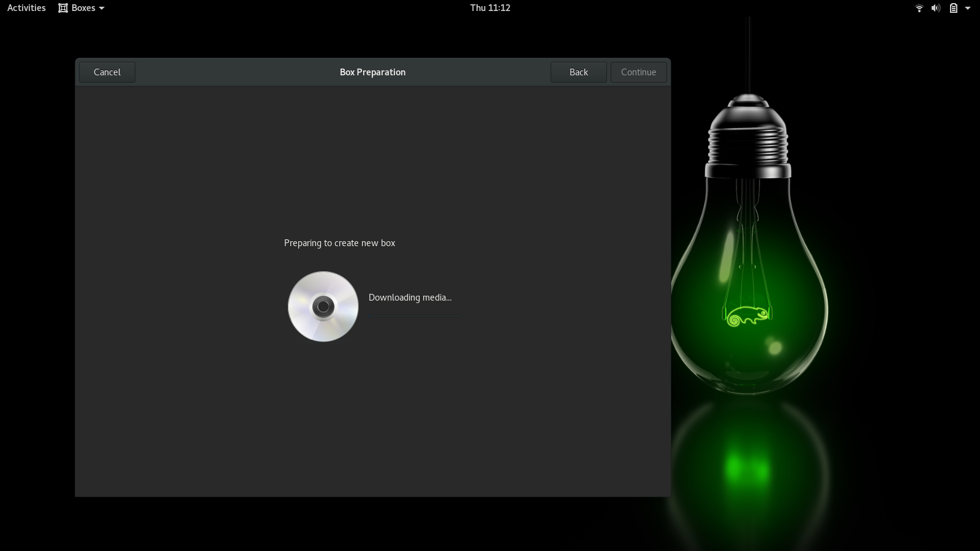
Task: Open the Boxes application menu label
Action: tap(83, 8)
